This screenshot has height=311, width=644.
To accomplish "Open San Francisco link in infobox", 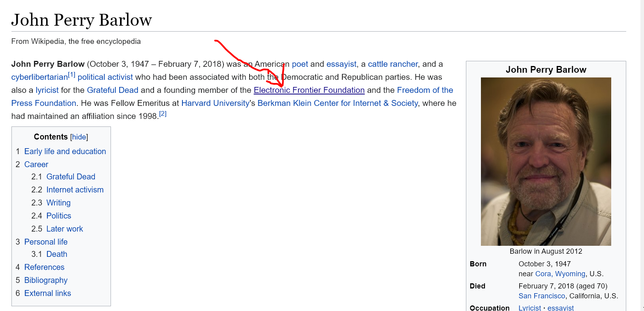I will pos(542,296).
